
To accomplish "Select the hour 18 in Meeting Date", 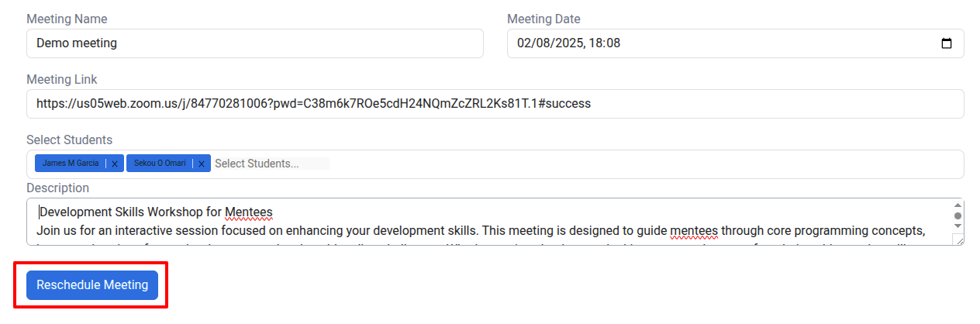I will pos(595,43).
